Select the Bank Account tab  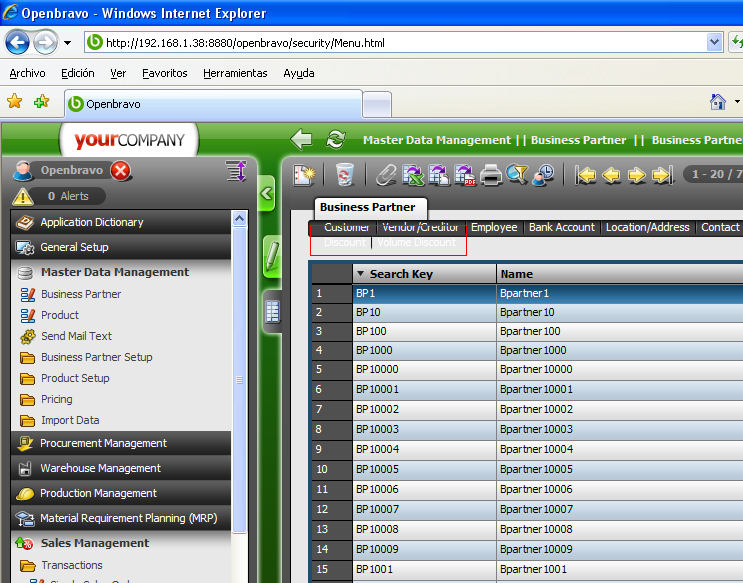click(562, 228)
